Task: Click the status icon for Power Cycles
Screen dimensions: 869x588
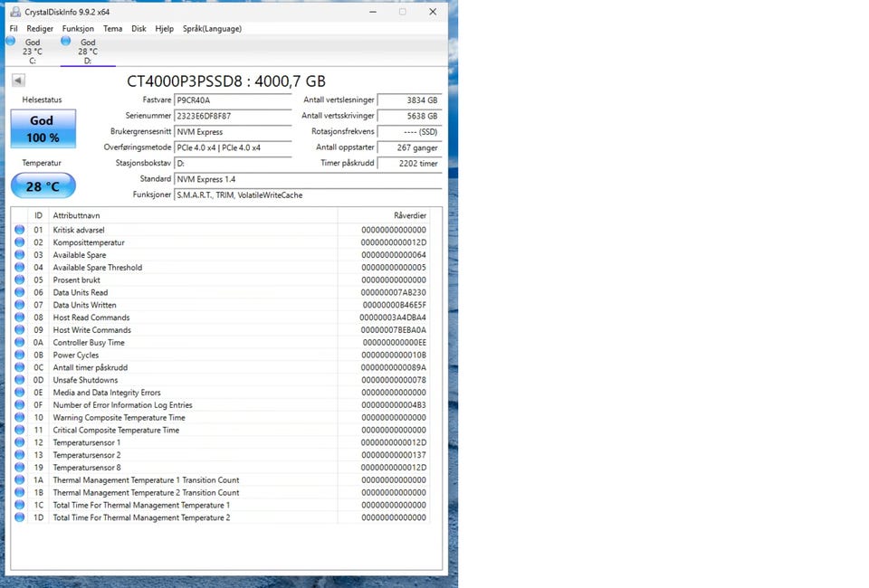Action: pyautogui.click(x=19, y=355)
